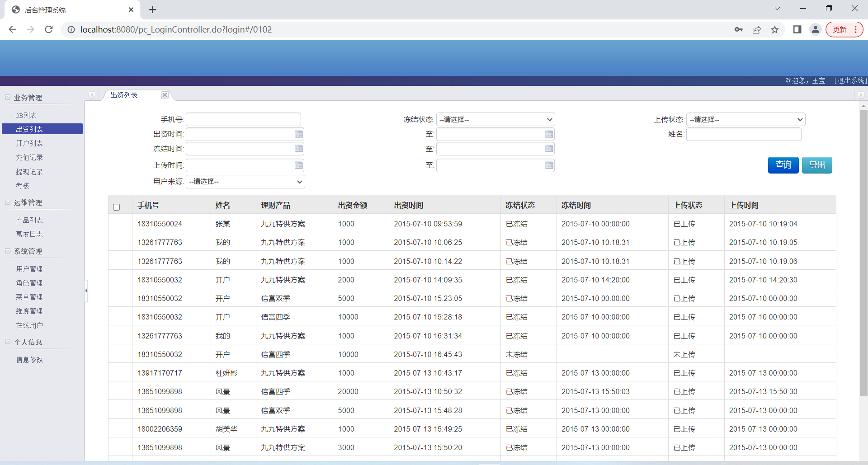Viewport: 868px width, 465px height.
Task: Open browser profile avatar
Action: pyautogui.click(x=816, y=29)
